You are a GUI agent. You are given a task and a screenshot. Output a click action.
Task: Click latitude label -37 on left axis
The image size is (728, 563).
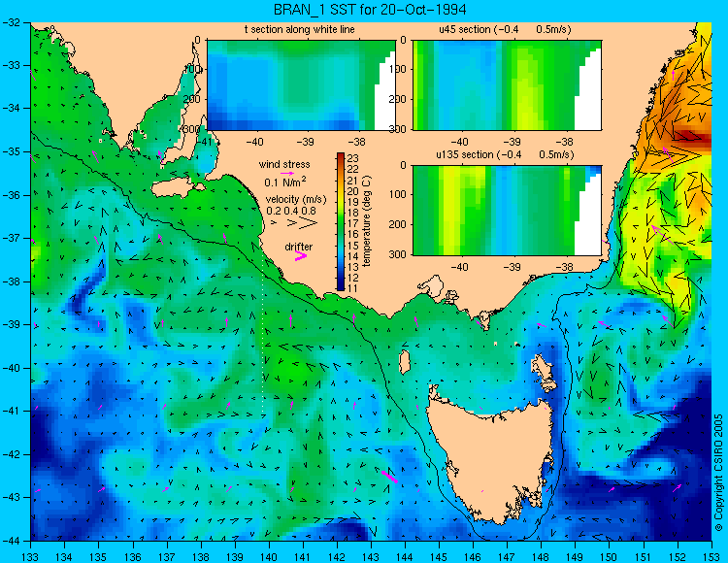(x=11, y=238)
